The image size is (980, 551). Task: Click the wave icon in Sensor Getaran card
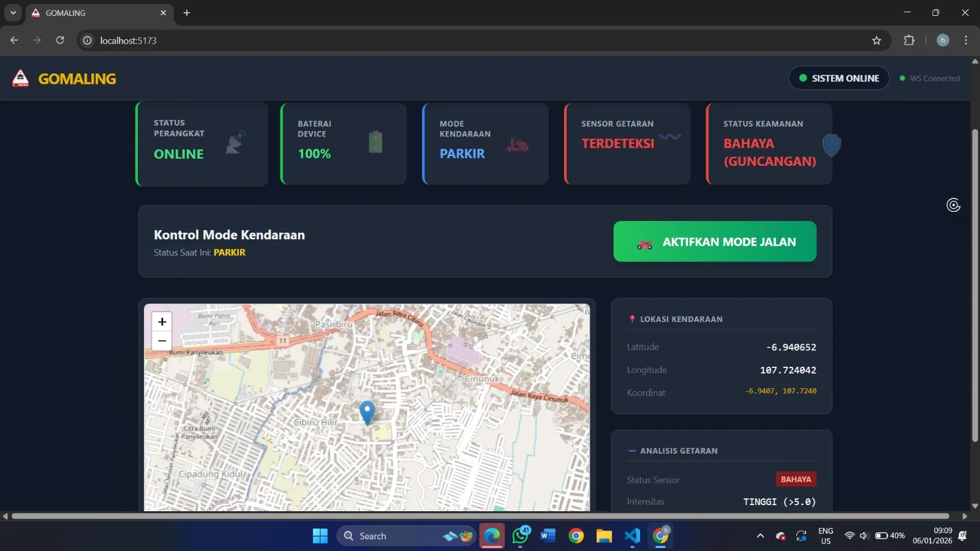pos(670,137)
